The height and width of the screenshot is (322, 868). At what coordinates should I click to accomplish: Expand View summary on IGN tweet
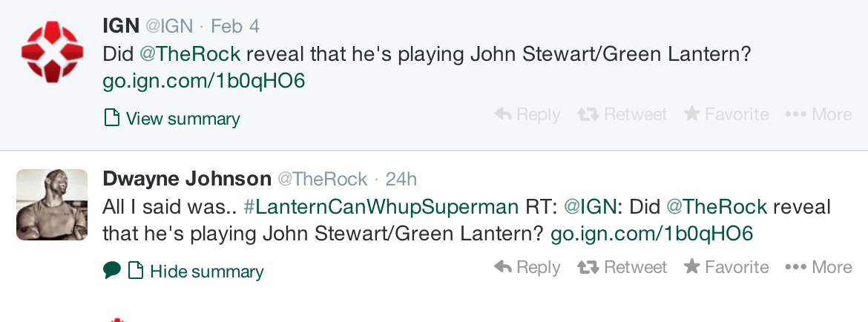point(172,119)
